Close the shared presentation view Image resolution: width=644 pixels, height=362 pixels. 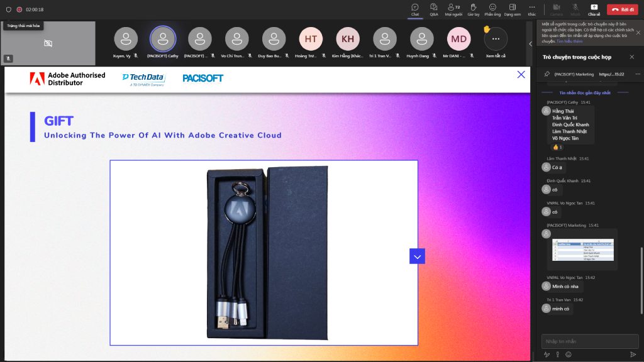pyautogui.click(x=521, y=74)
